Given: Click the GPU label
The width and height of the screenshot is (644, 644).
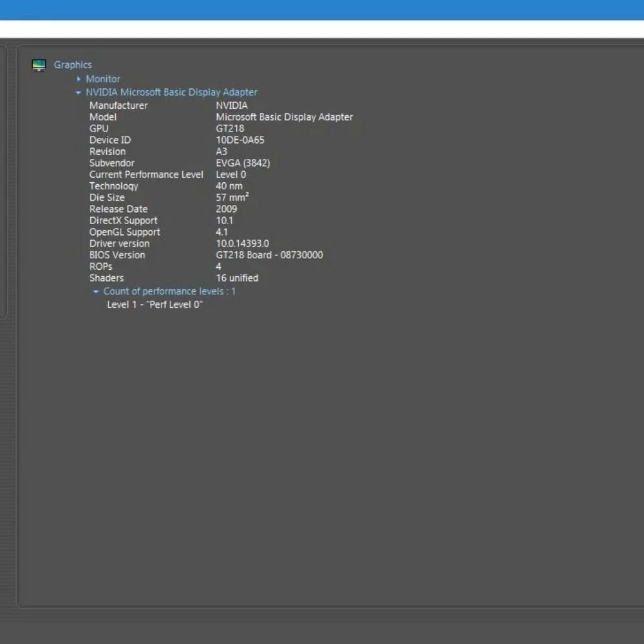Looking at the screenshot, I should coord(99,129).
